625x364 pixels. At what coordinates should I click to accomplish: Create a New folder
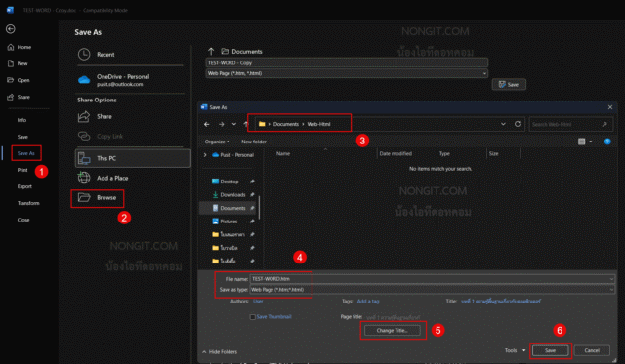tap(254, 142)
